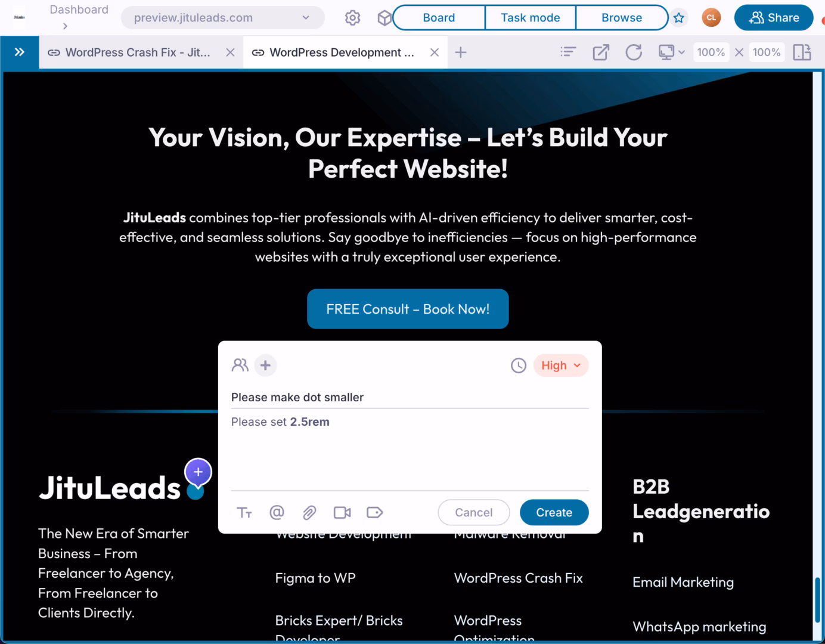The height and width of the screenshot is (644, 825).
Task: Add a new page tab
Action: point(460,52)
